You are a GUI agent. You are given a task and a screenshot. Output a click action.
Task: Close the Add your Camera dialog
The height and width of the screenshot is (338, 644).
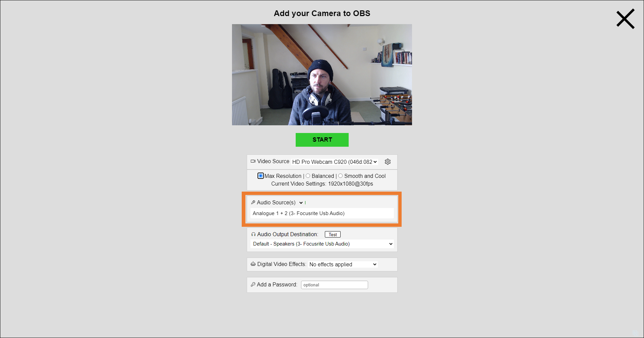click(x=625, y=19)
